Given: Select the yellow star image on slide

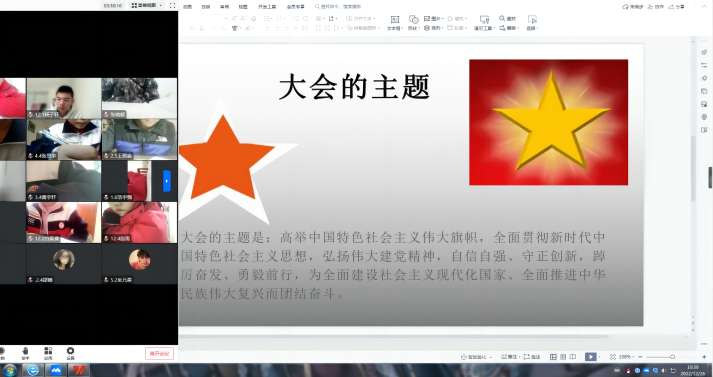Looking at the screenshot, I should pyautogui.click(x=548, y=122).
